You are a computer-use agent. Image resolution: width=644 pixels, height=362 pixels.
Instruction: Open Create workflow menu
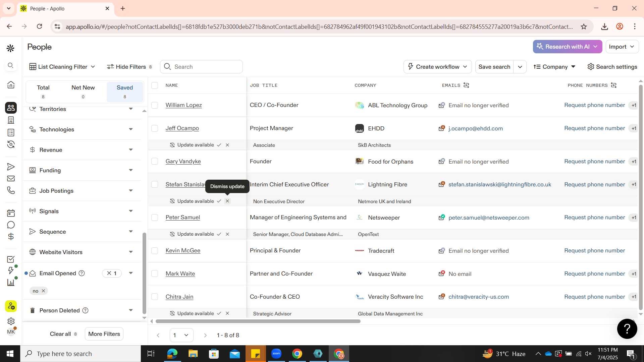coord(437,67)
